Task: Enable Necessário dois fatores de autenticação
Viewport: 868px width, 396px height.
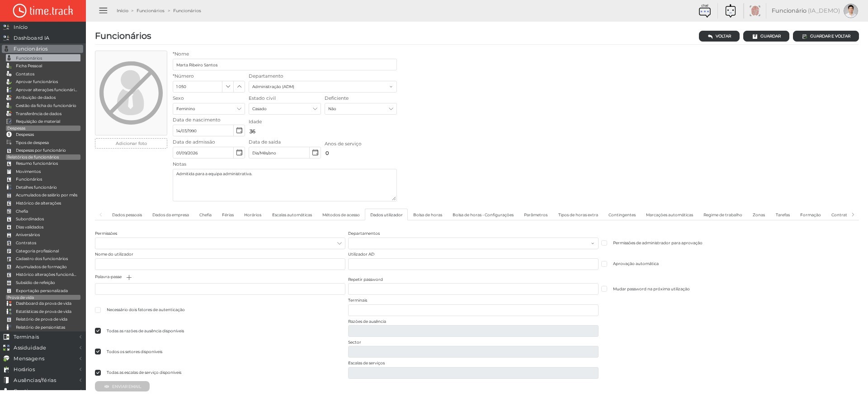Action: (x=98, y=310)
